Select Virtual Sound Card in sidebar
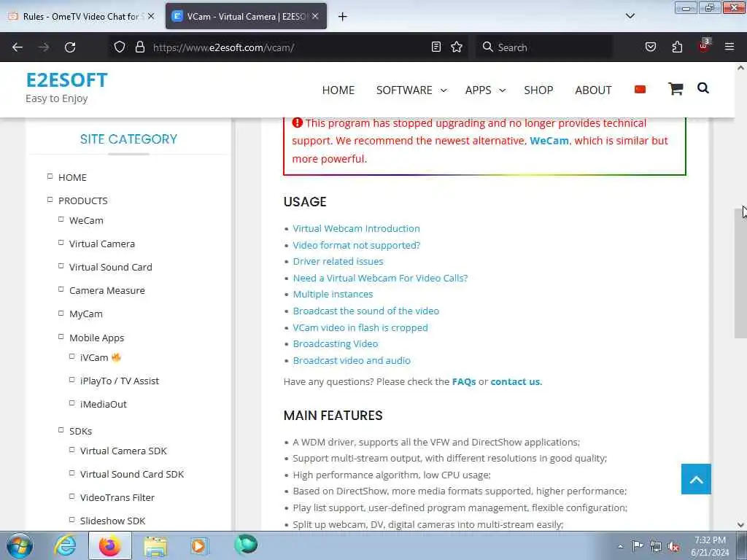Screen dimensions: 747x560 [111, 267]
